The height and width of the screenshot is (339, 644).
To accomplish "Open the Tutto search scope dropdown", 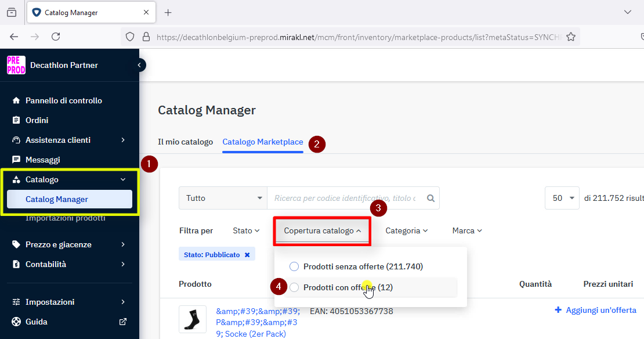I will (x=223, y=198).
